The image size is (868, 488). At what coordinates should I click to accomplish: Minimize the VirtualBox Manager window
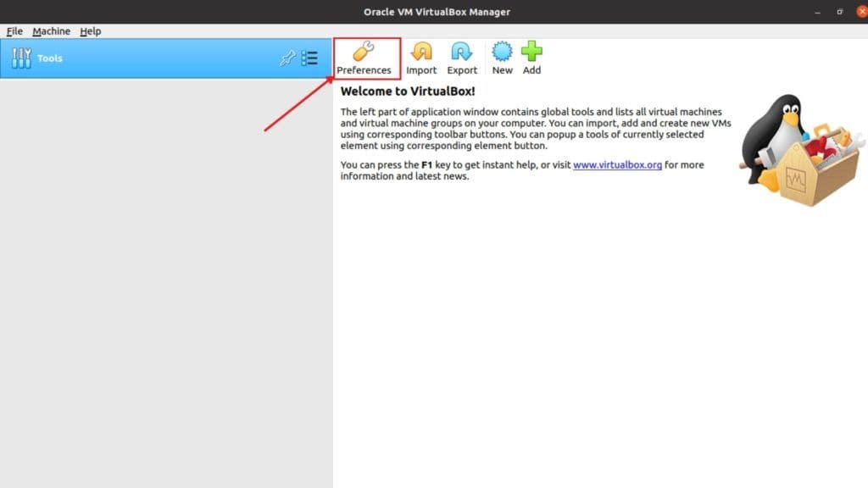(818, 12)
